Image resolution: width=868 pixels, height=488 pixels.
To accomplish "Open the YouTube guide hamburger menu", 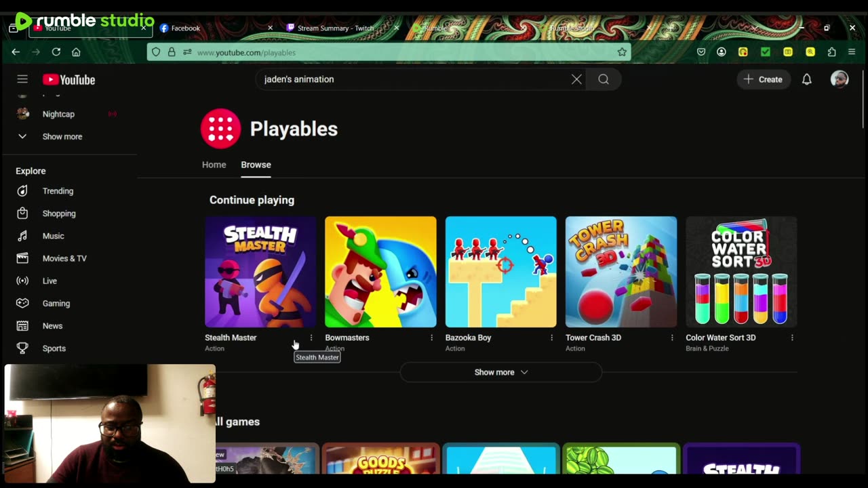I will pyautogui.click(x=22, y=79).
